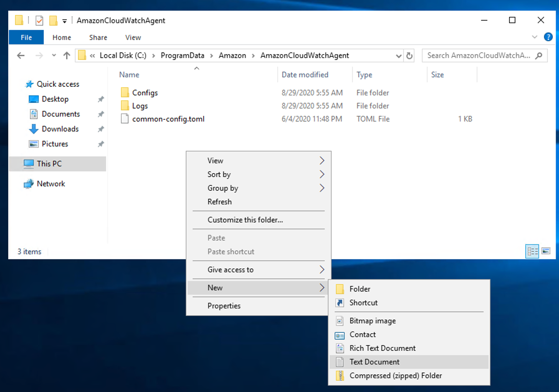Click the pin icon next to Downloads
Viewport: 559px width, 392px height.
coord(101,129)
